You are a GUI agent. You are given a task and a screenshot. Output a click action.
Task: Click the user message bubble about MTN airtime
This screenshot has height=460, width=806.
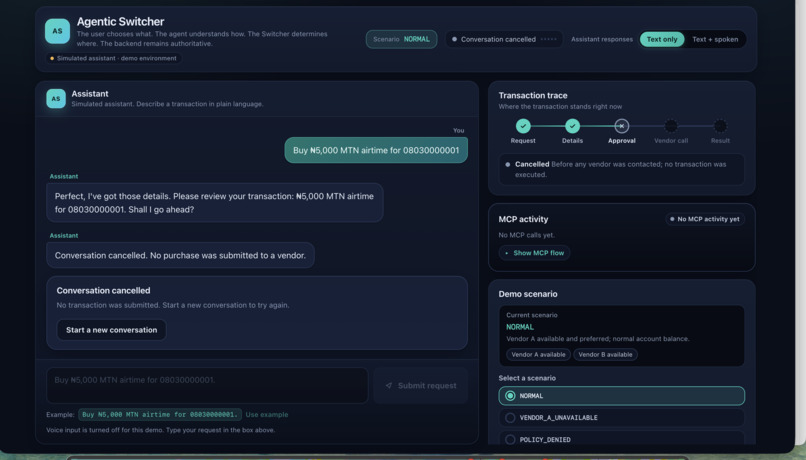pos(376,150)
